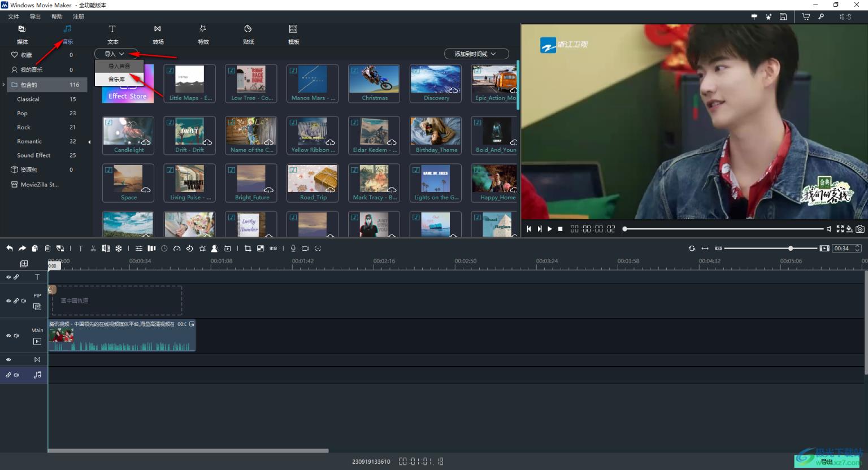Select the Christmas music thumbnail
Screen dimensions: 868x470
[374, 84]
